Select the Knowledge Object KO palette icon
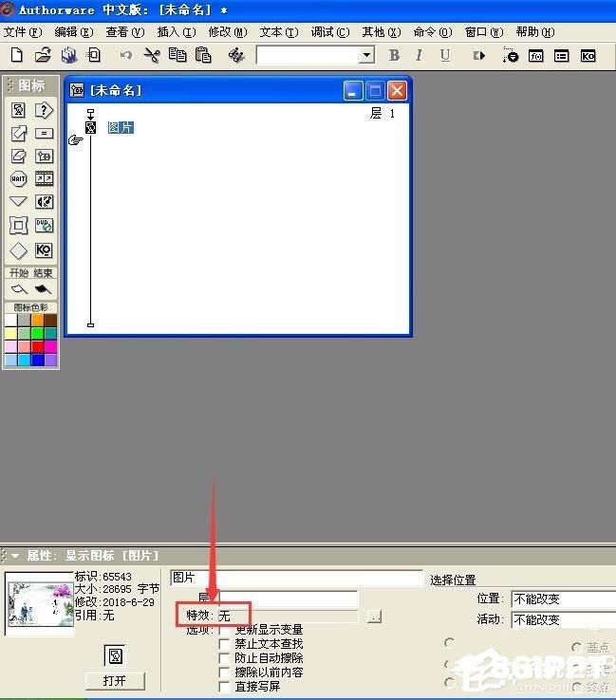 [44, 250]
